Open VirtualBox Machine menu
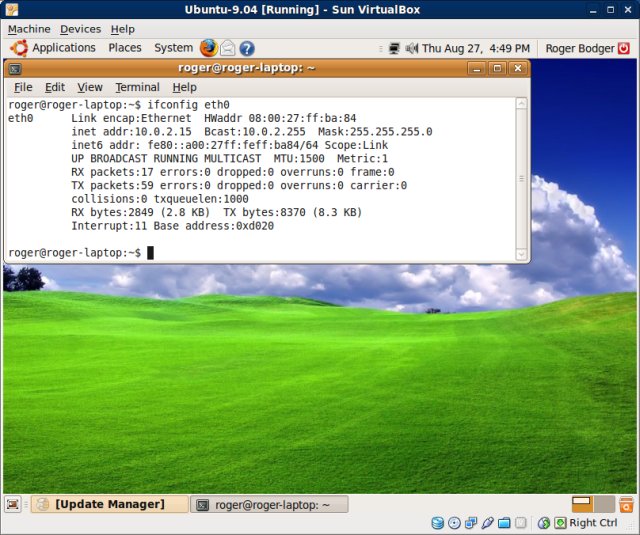 [29, 29]
